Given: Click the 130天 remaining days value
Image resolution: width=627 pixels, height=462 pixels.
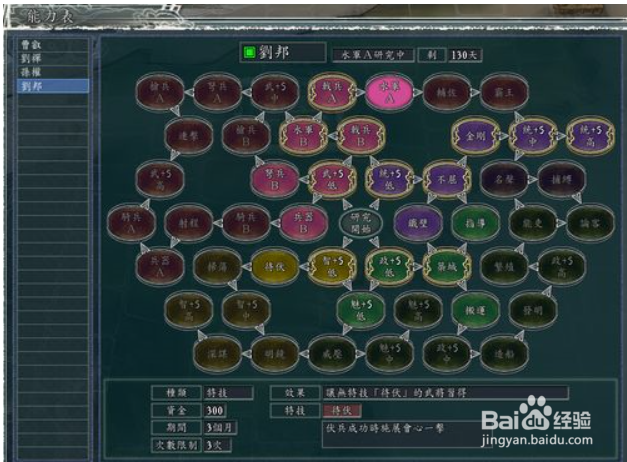Looking at the screenshot, I should coord(465,55).
